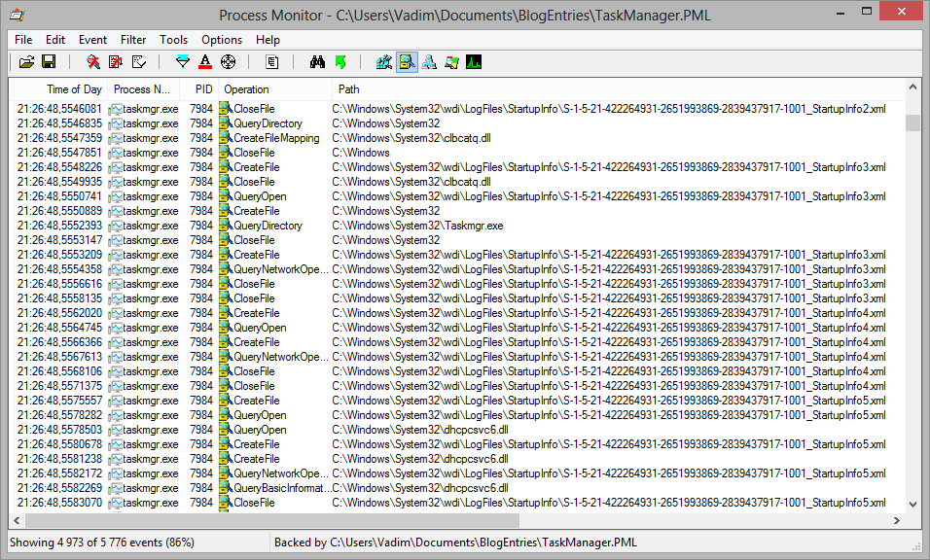
Task: Click the Process Name column header
Action: tap(143, 89)
